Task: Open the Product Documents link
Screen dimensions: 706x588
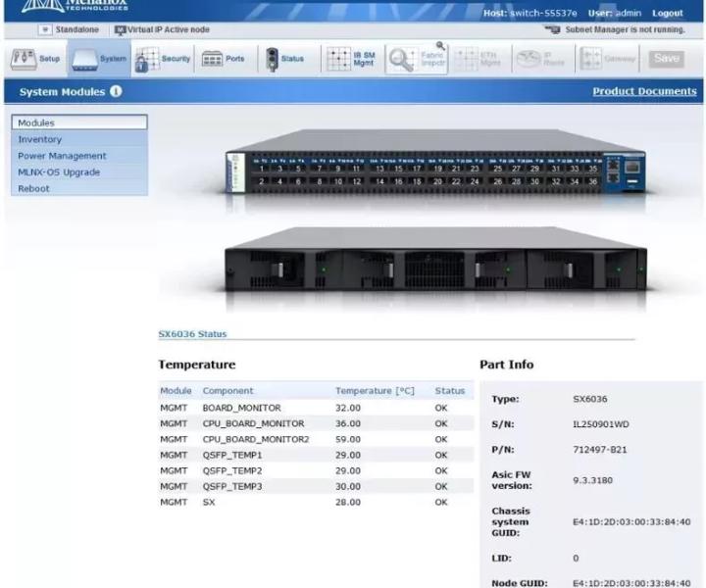Action: 644,91
